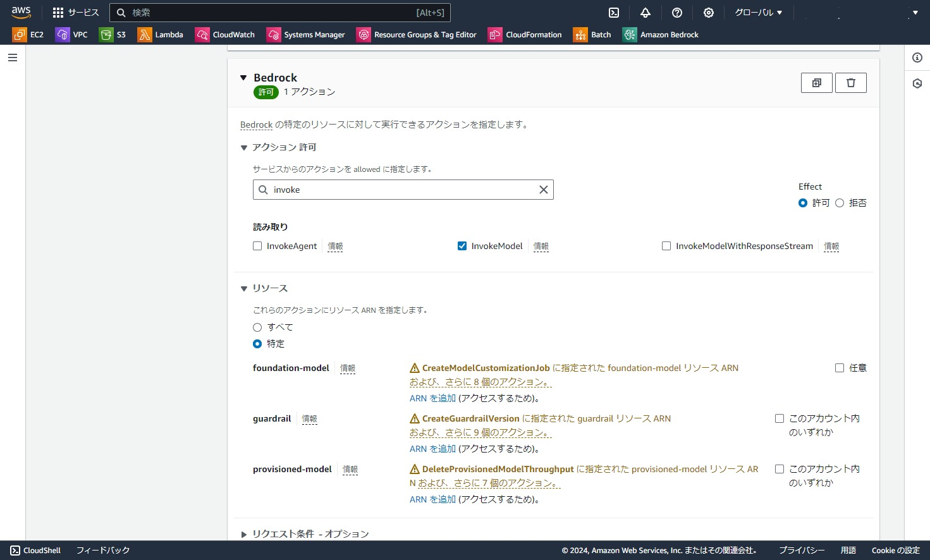Open the Systems Manager shortcut
930x560 pixels.
[306, 35]
